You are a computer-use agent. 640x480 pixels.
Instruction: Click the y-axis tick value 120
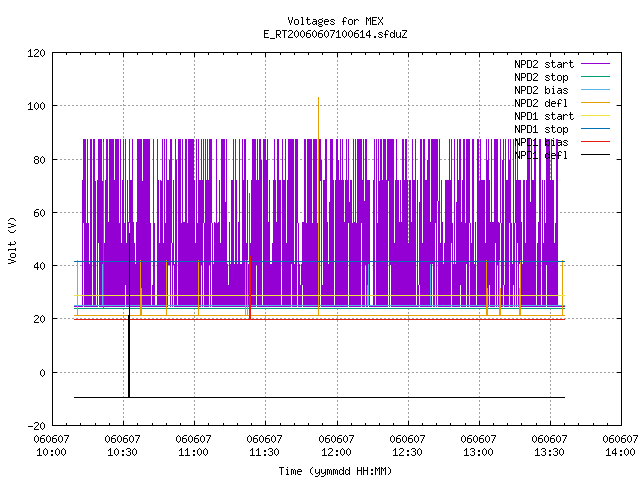tap(36, 53)
